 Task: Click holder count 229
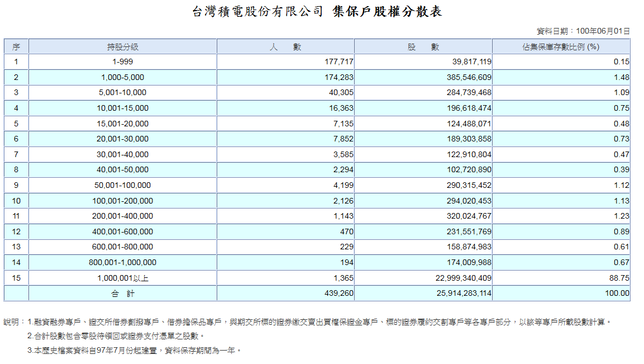(x=347, y=247)
